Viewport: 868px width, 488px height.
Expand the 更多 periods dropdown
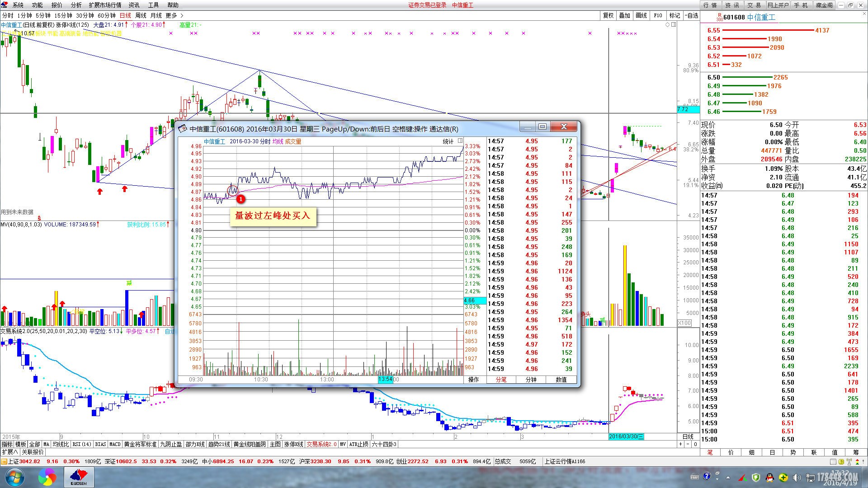pyautogui.click(x=175, y=15)
